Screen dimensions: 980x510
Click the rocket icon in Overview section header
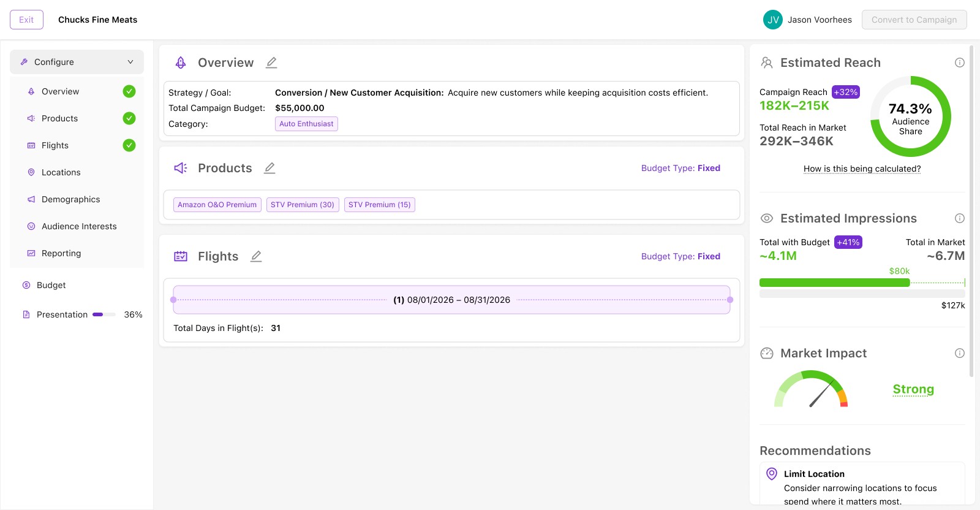pyautogui.click(x=181, y=63)
